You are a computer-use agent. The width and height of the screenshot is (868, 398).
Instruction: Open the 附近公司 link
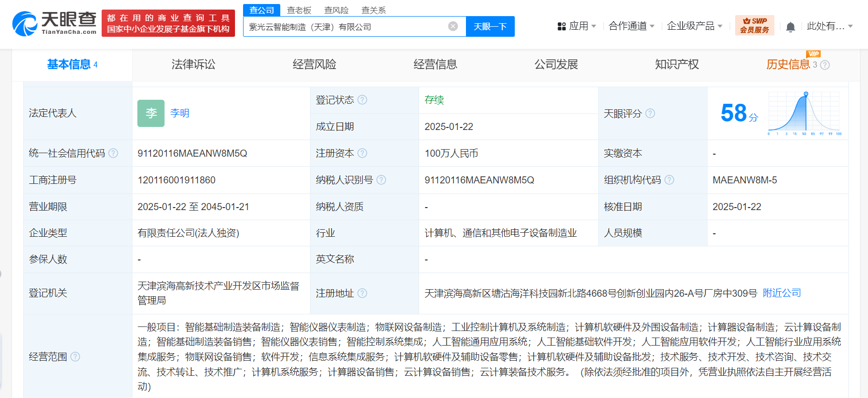pos(781,293)
